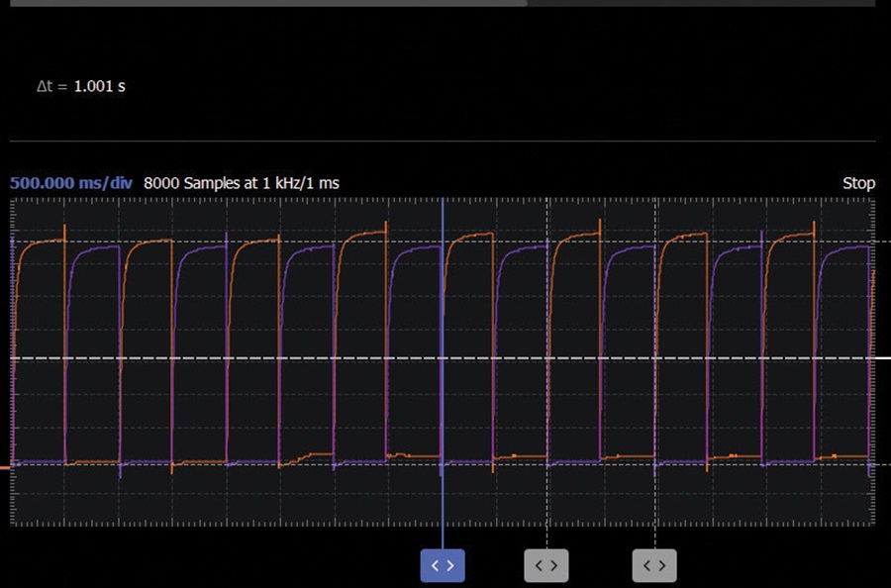Screen dimensions: 891x588
Task: Click the Stop acquisition status label
Action: (x=858, y=183)
